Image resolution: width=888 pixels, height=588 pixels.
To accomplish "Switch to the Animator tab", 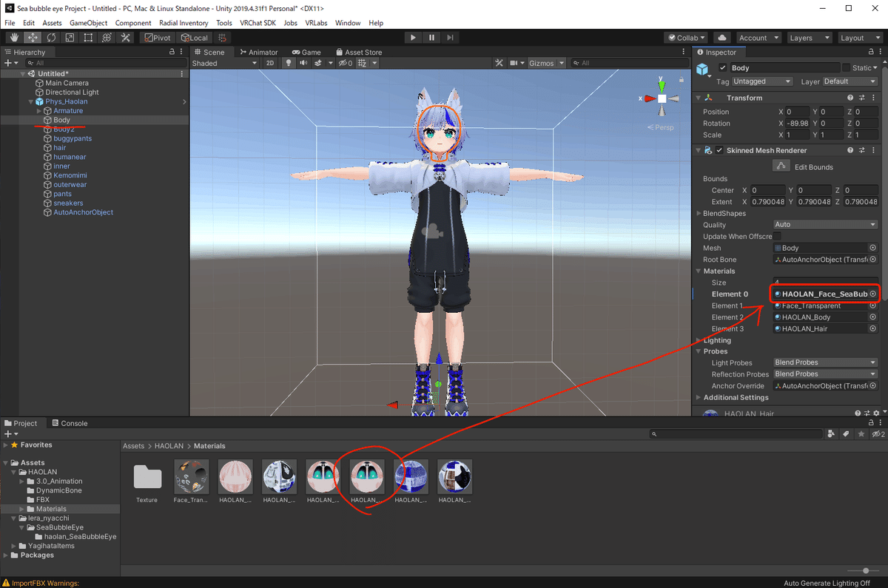I will click(x=258, y=53).
